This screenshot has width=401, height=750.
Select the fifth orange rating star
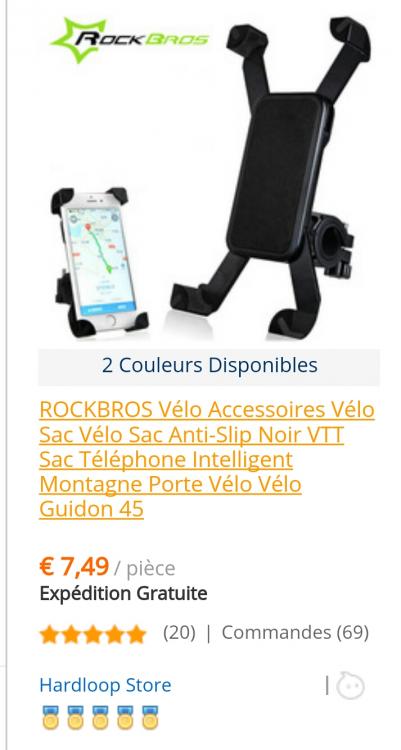(136, 635)
